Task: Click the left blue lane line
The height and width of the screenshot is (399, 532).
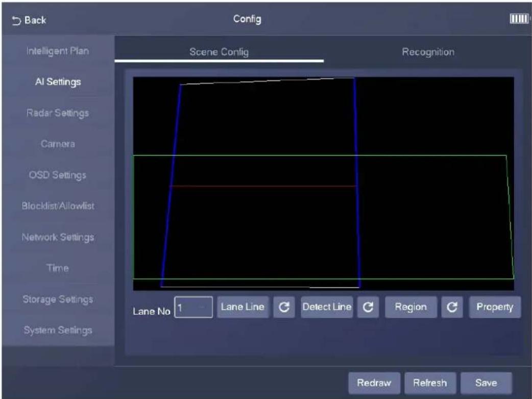Action: 172,186
